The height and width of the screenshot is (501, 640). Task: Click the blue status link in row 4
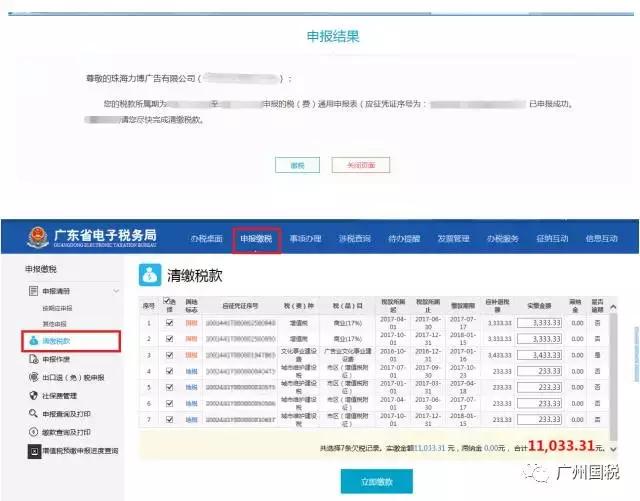(x=191, y=371)
